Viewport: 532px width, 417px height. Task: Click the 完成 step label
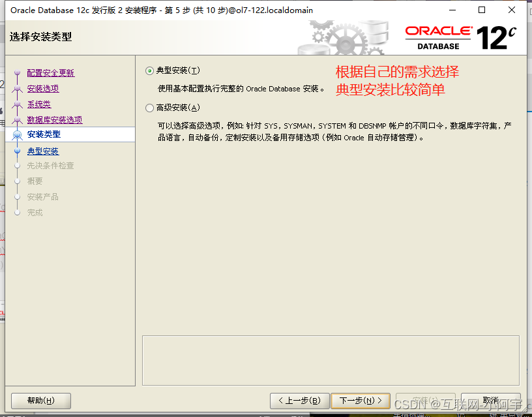tap(35, 213)
